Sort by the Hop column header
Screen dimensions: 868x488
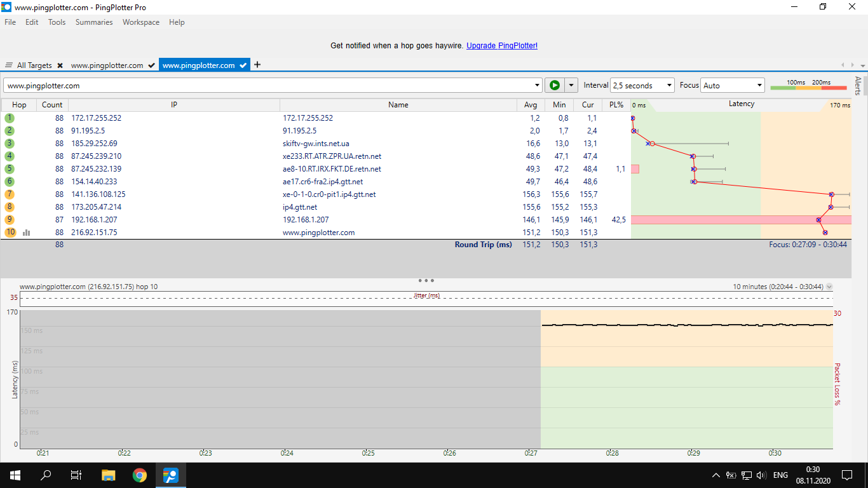click(x=19, y=105)
